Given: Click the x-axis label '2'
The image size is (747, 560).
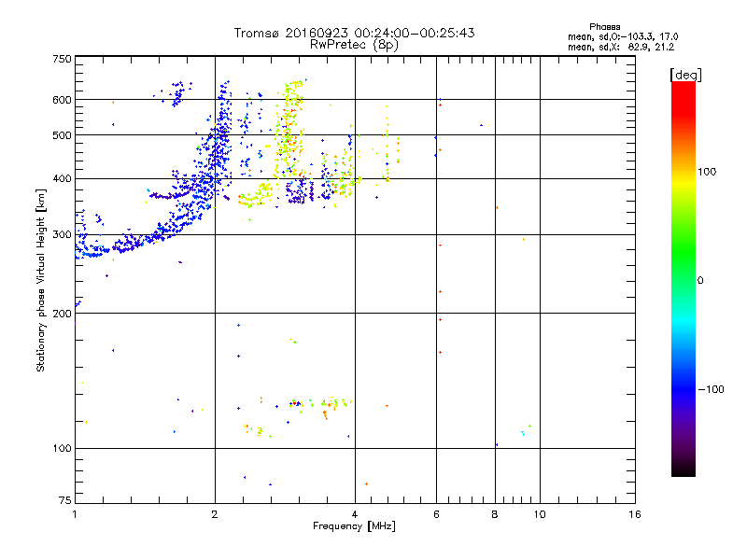Looking at the screenshot, I should [215, 514].
